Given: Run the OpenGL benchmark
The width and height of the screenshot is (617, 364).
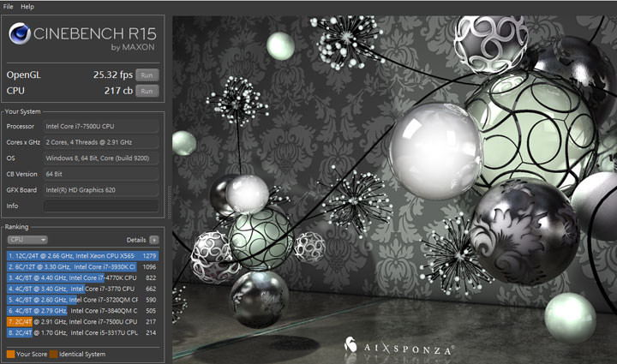Looking at the screenshot, I should pos(148,75).
